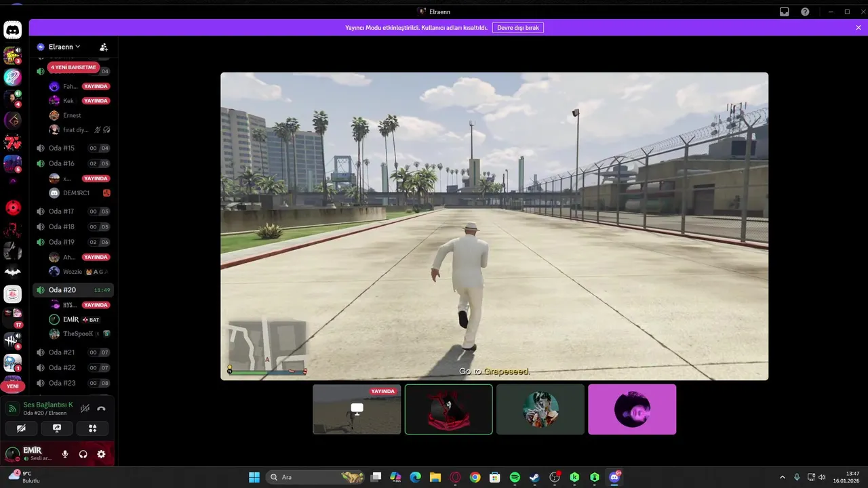Image resolution: width=868 pixels, height=488 pixels.
Task: Click the Devre dışı bırak button
Action: coord(518,28)
